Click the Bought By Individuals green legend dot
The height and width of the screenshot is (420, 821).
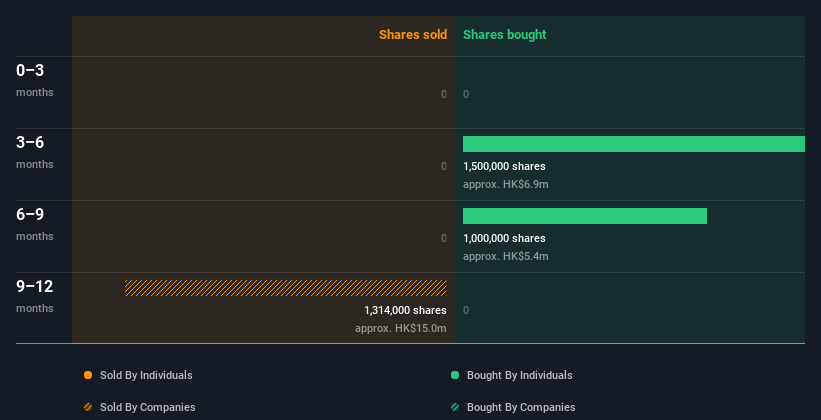455,375
